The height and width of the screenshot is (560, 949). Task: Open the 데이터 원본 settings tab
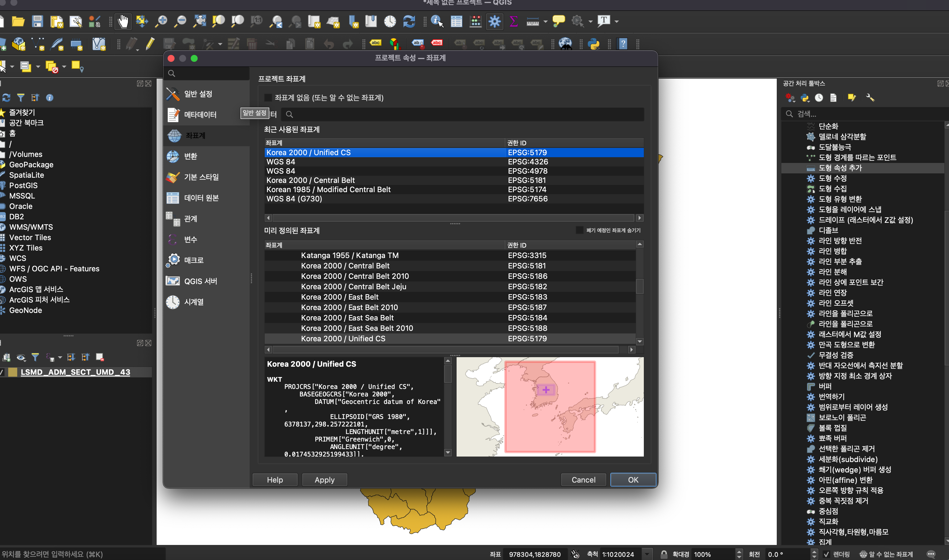(201, 198)
